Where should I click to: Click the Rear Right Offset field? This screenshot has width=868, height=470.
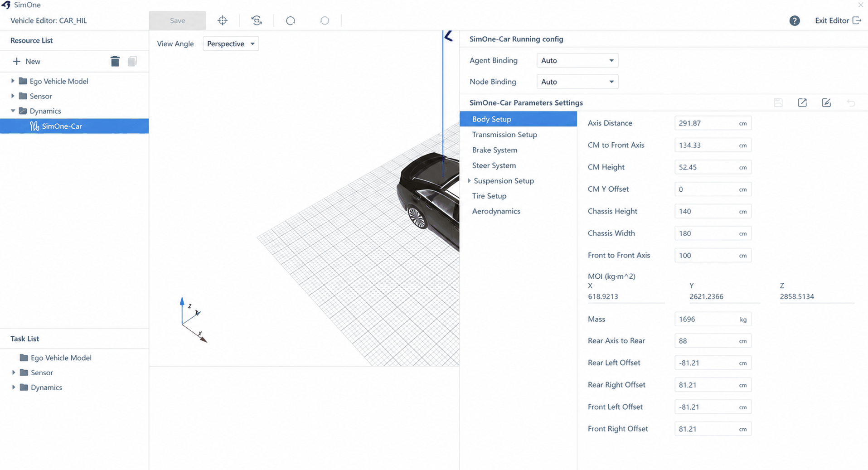[713, 385]
